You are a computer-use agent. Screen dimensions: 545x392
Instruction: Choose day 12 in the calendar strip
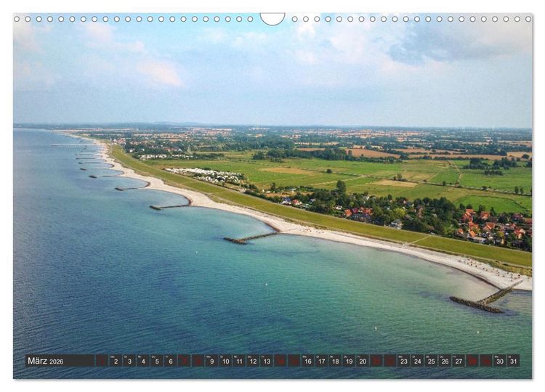[253, 360]
